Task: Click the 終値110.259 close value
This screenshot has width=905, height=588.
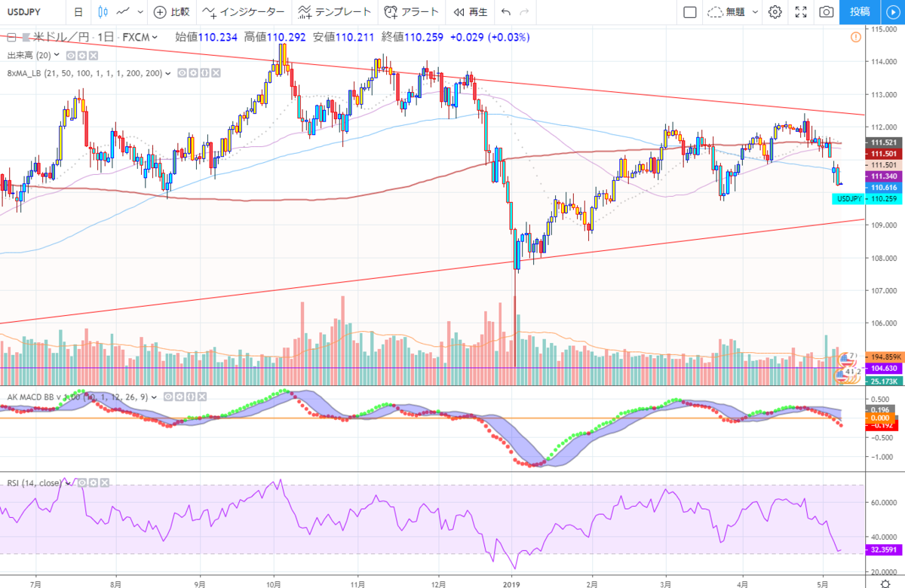Action: click(x=413, y=37)
